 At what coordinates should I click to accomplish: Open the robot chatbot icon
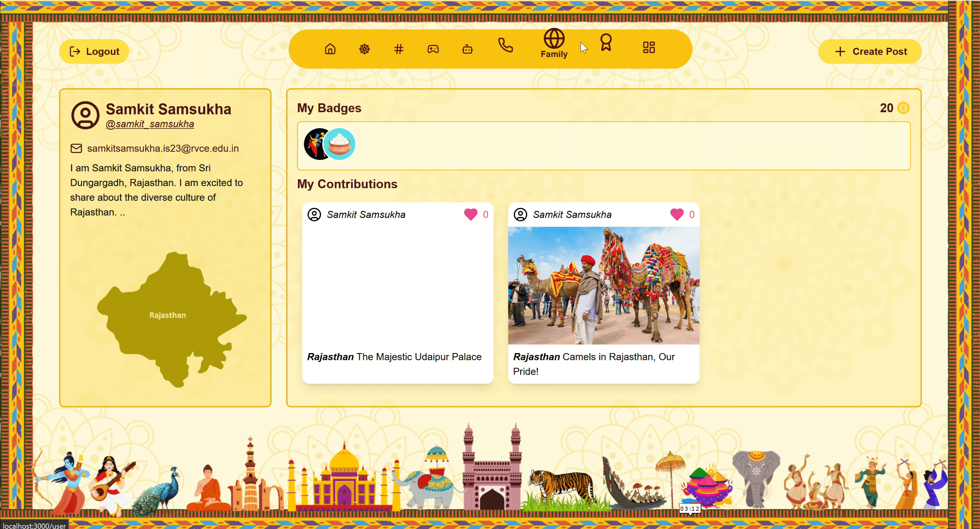(467, 50)
